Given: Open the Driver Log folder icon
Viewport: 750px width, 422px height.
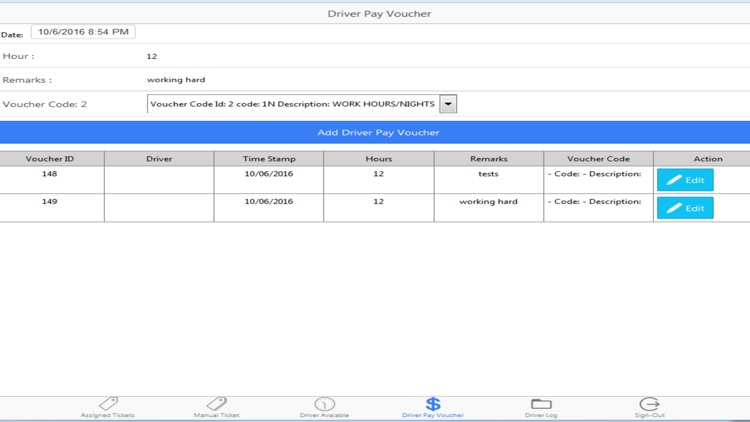Looking at the screenshot, I should pyautogui.click(x=541, y=404).
